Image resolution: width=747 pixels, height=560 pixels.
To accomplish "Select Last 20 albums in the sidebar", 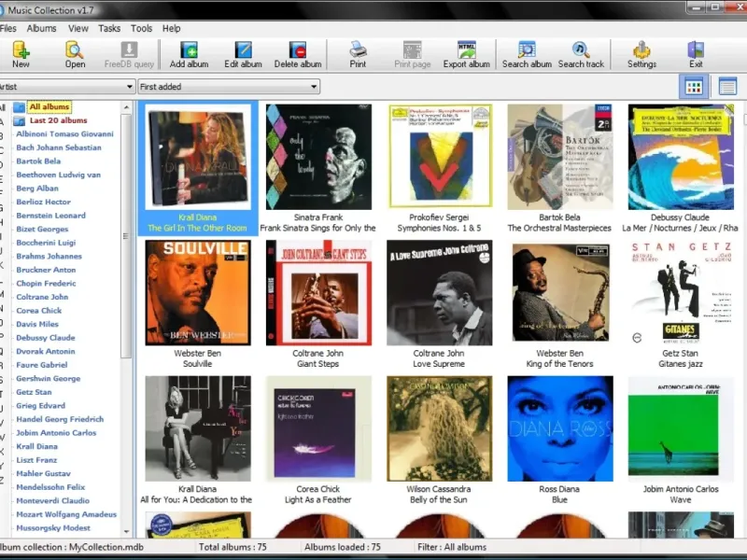I will point(58,120).
